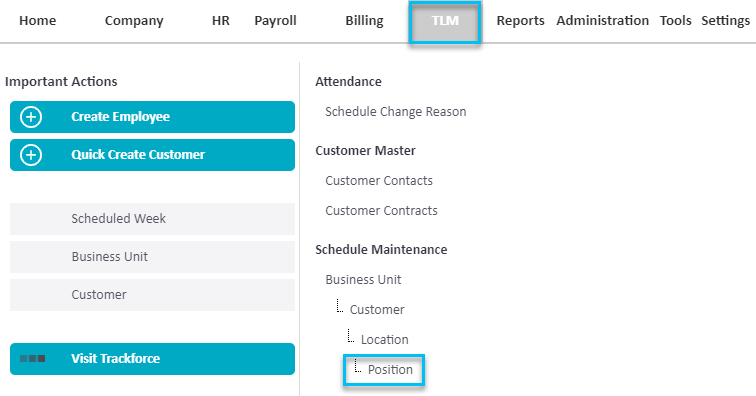756x396 pixels.
Task: Click plus icon on Create Employee
Action: pyautogui.click(x=31, y=117)
